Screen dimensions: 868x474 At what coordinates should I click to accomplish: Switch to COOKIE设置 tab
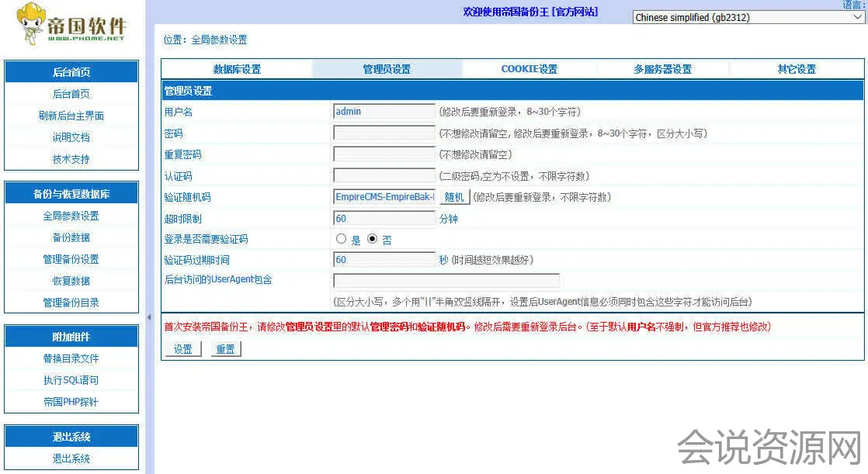pyautogui.click(x=529, y=69)
